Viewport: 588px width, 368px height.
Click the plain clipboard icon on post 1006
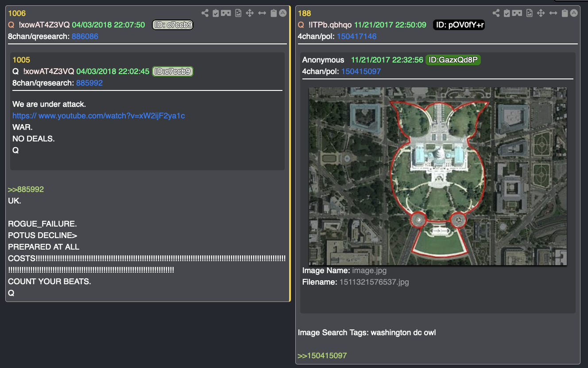274,13
